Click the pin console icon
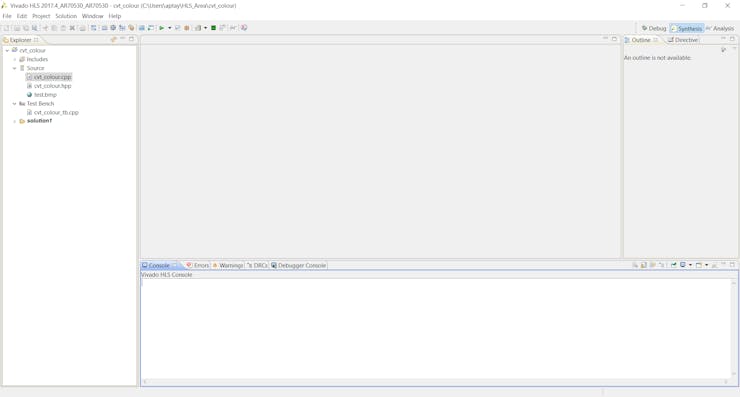Screen dimensions: 740x397 [673, 265]
